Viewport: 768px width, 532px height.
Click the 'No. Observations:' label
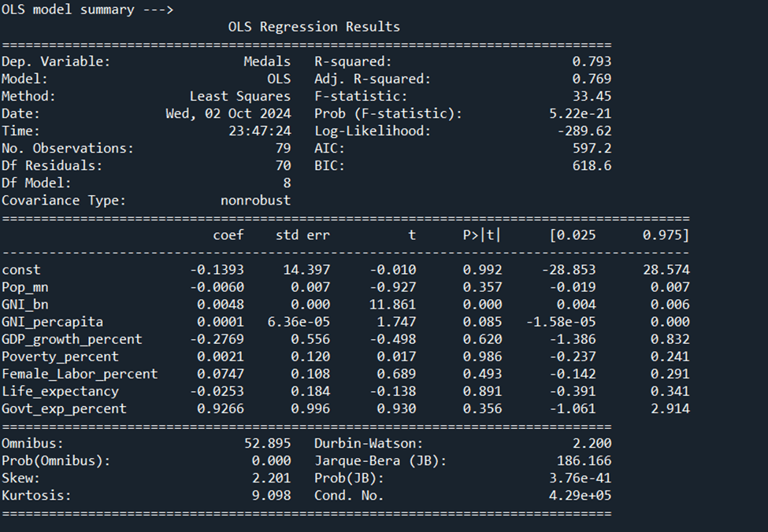coord(68,148)
